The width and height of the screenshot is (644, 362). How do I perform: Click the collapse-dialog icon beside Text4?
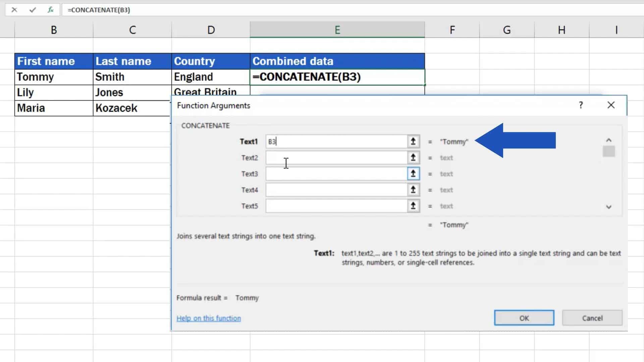coord(413,190)
